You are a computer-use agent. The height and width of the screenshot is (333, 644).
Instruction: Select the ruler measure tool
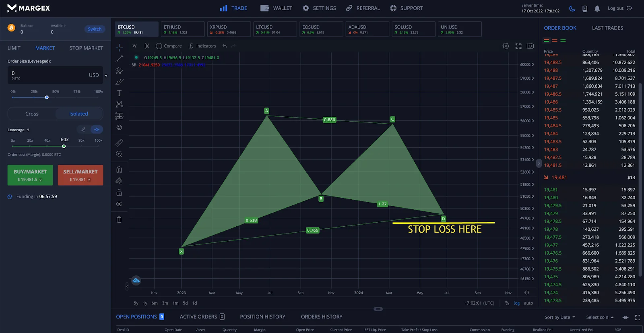[x=119, y=143]
